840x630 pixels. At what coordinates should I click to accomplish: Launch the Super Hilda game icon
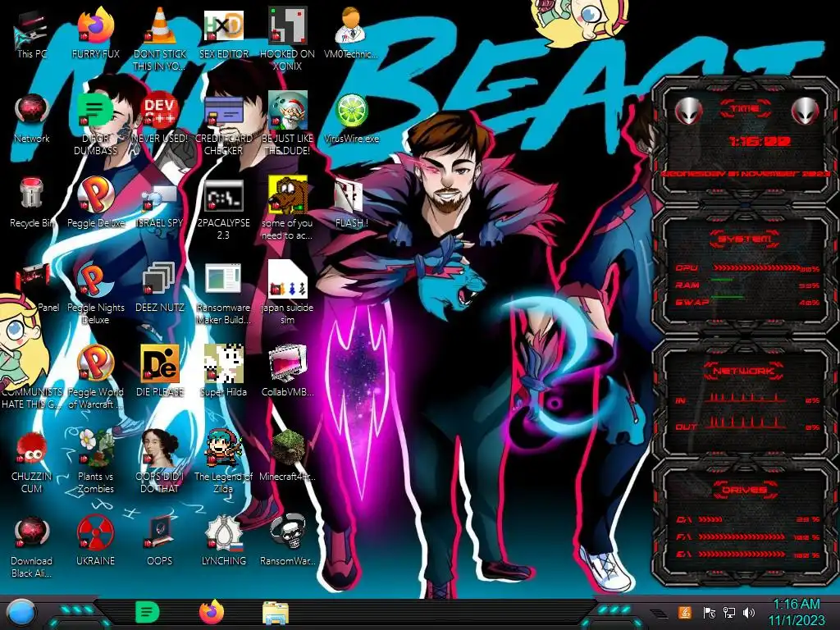click(224, 371)
